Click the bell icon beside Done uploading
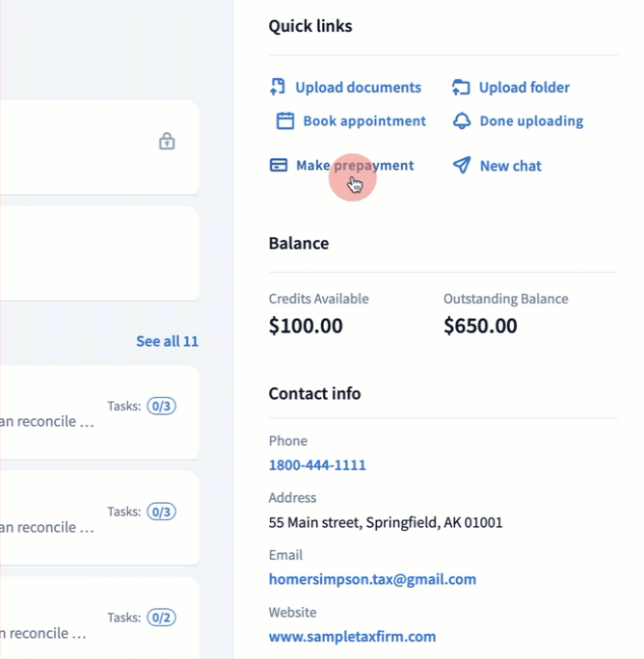Viewport: 644px width, 659px height. (x=462, y=121)
